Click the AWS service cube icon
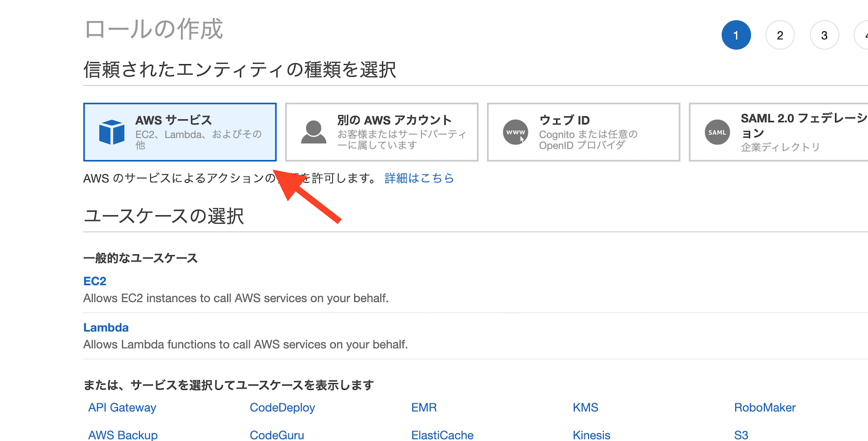868x441 pixels. [112, 132]
